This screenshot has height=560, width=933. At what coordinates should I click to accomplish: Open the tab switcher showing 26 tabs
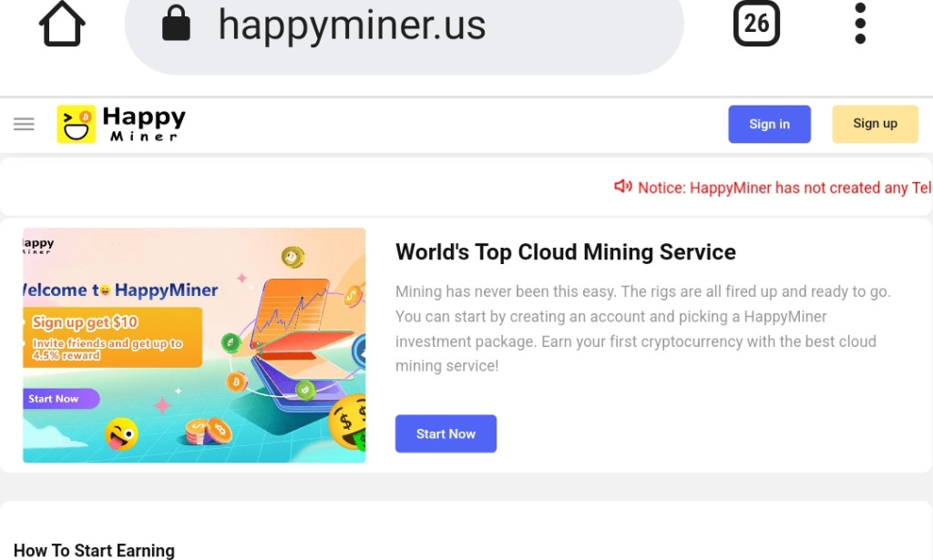click(x=756, y=25)
